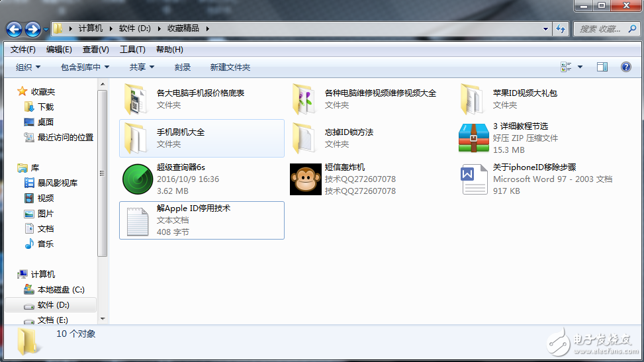Screen dimensions: 644x362
Task: Expand the arrow after 收藏精品 breadcrumb
Action: [207, 28]
